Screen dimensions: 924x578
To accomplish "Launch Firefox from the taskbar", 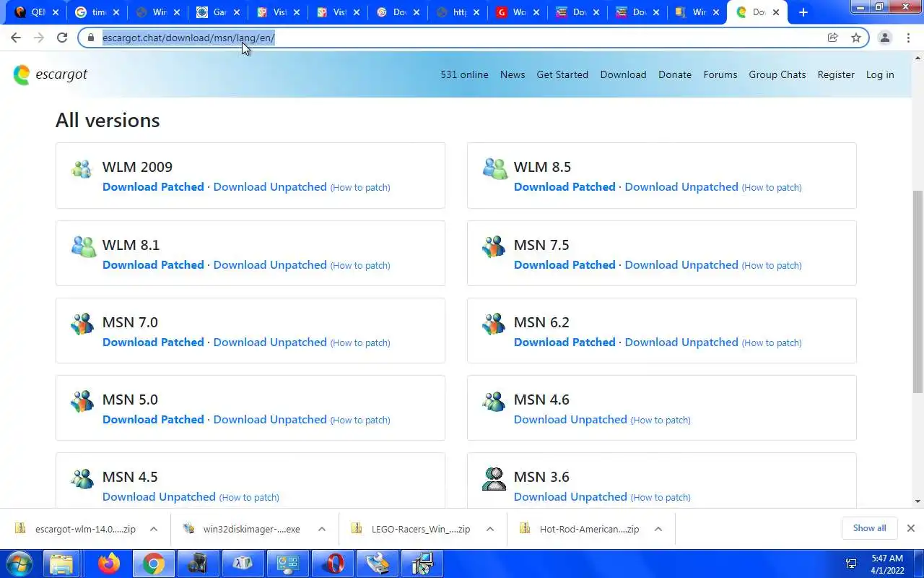I will coord(109,564).
